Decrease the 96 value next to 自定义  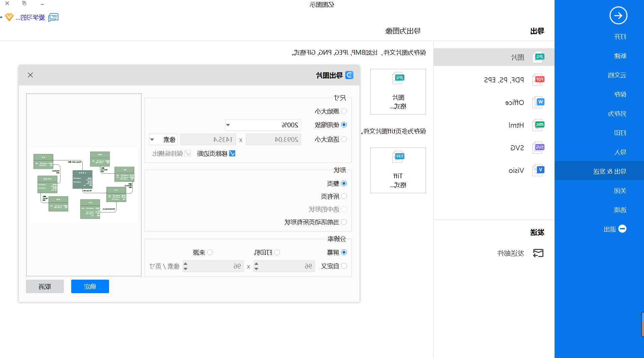pos(256,269)
